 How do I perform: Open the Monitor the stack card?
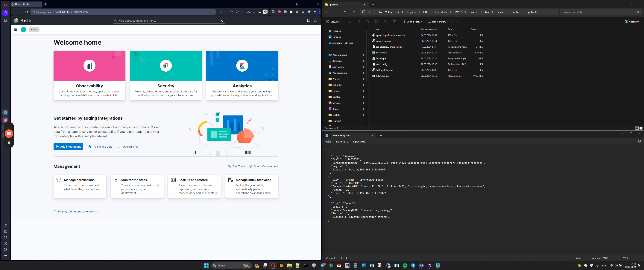137,186
